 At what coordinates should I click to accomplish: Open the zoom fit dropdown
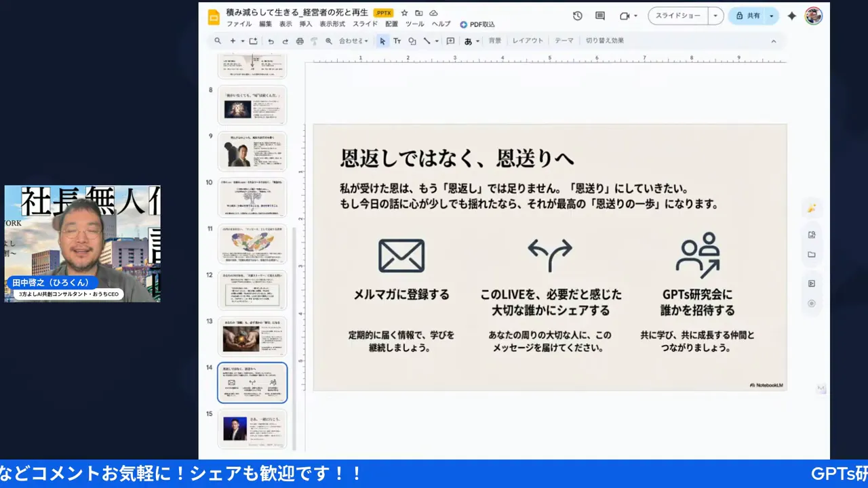(x=353, y=41)
